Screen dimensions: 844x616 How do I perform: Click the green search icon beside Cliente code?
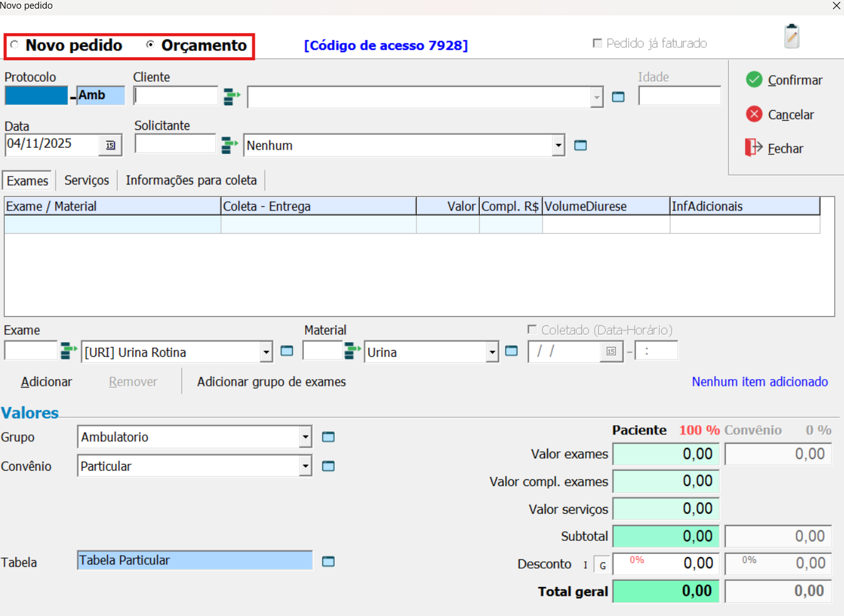[231, 97]
